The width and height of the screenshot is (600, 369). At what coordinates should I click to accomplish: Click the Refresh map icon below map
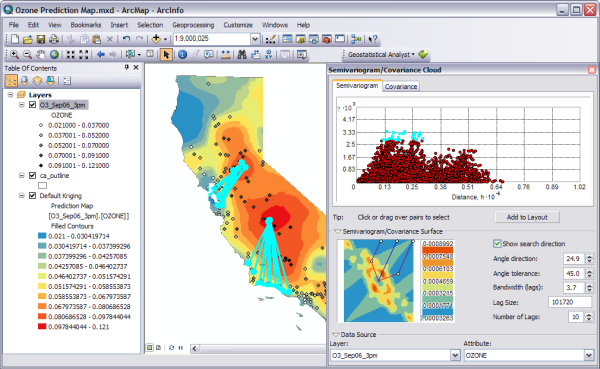point(171,348)
